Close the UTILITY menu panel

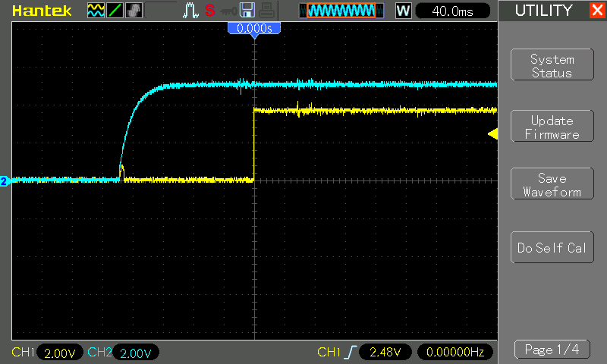[596, 11]
